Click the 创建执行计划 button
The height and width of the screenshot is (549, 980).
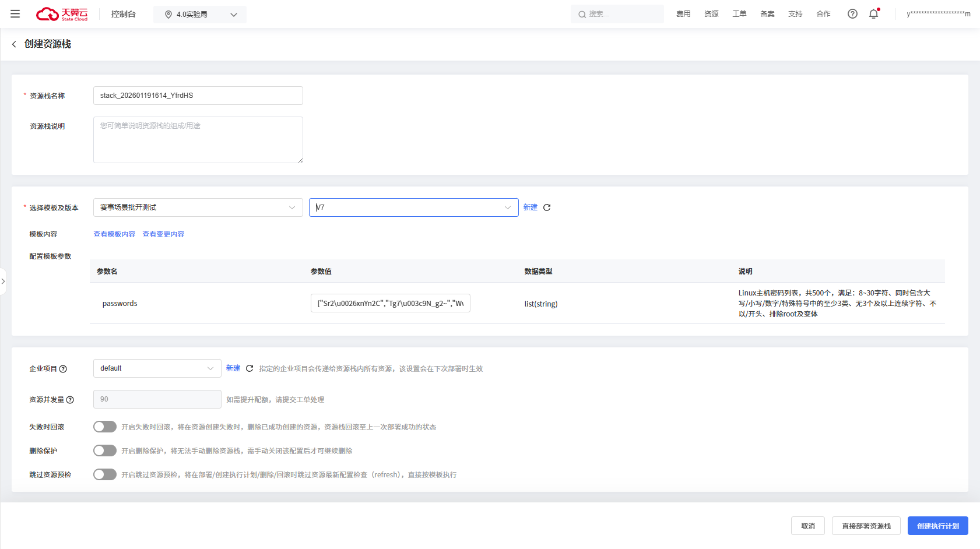[x=937, y=526]
